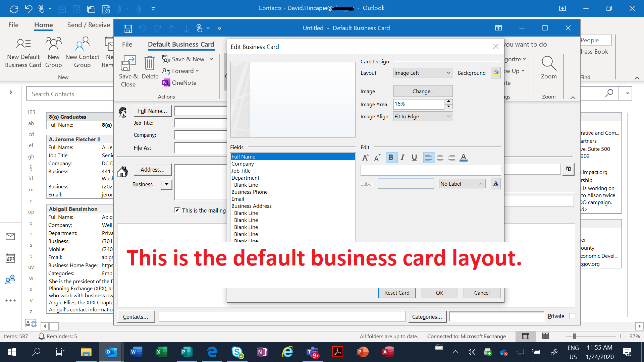Open the Layout dropdown
This screenshot has width=644, height=362.
pos(423,73)
